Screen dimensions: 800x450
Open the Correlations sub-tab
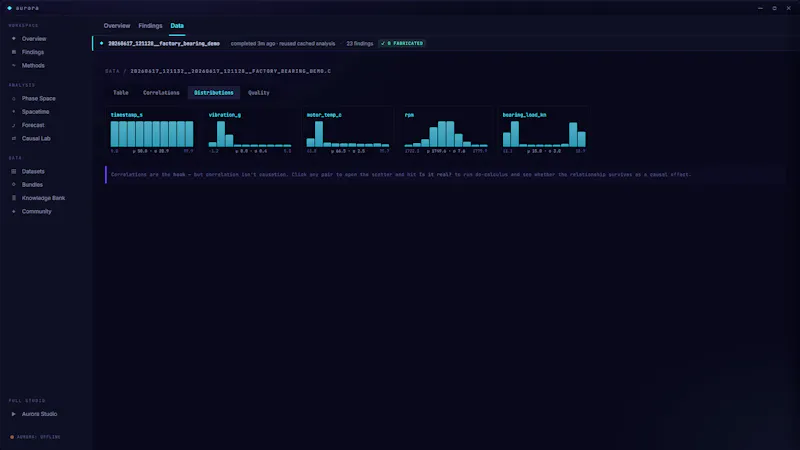point(161,93)
